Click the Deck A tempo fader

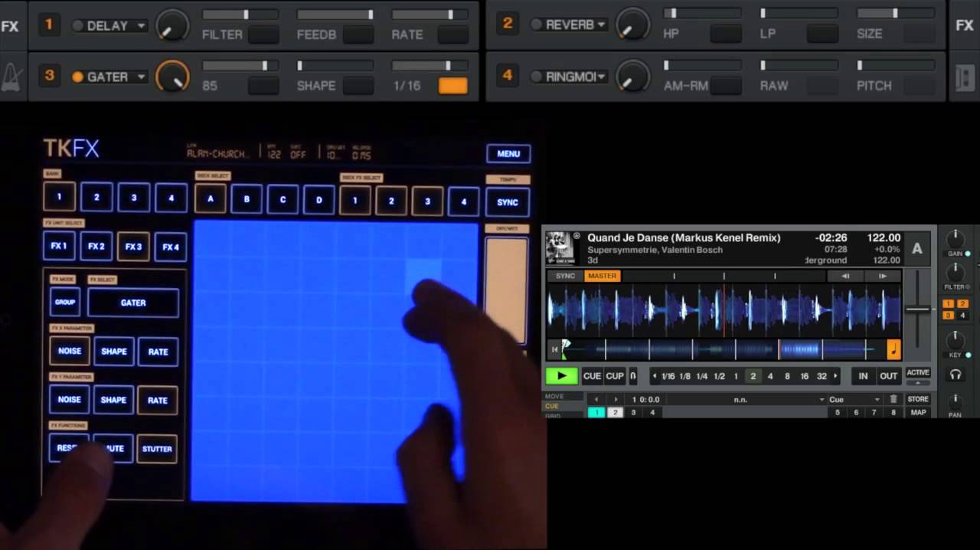tap(916, 309)
